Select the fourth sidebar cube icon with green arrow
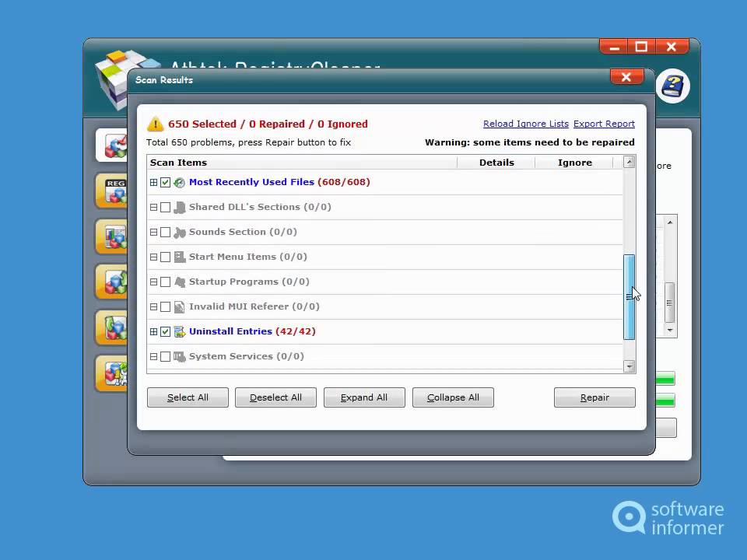 112,282
